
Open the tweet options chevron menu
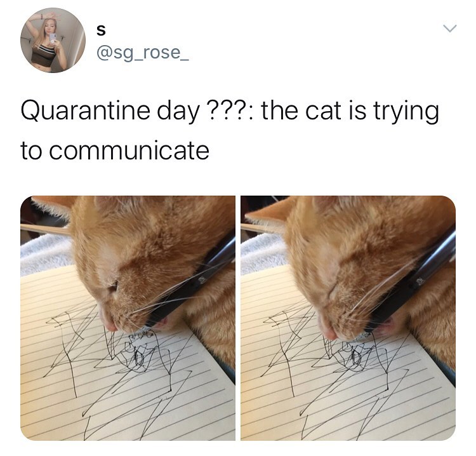point(449,29)
